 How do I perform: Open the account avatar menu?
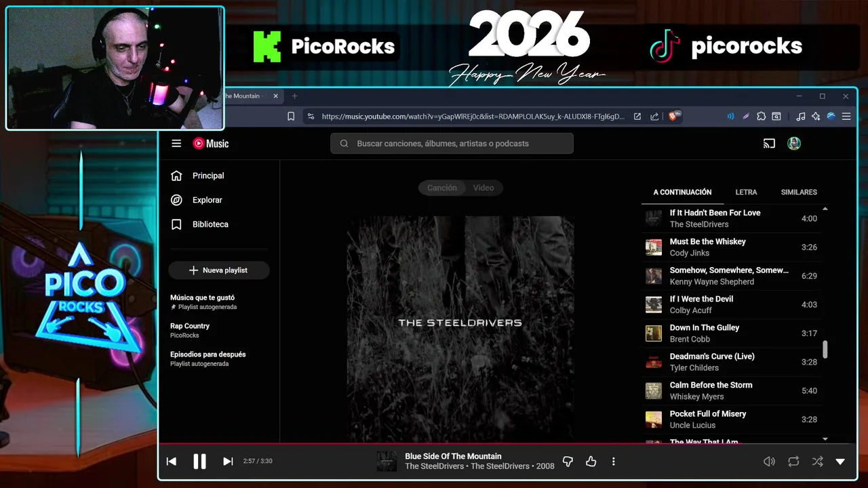point(794,144)
